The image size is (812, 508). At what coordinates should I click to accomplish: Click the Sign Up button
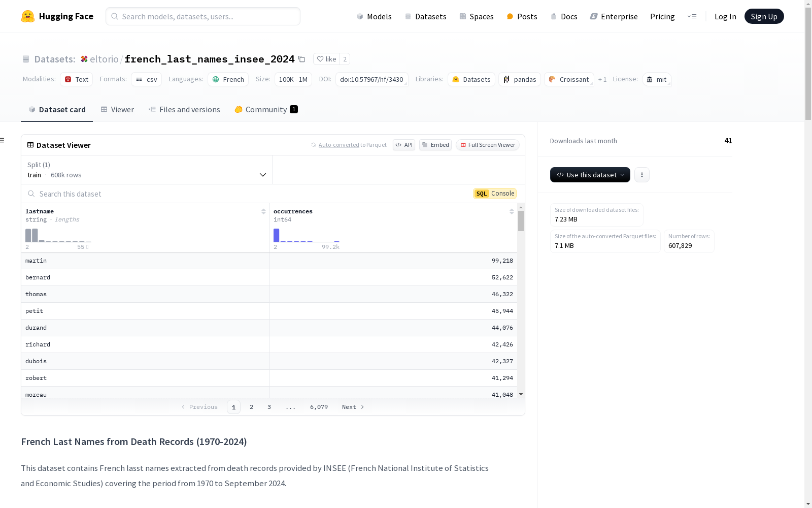click(764, 16)
